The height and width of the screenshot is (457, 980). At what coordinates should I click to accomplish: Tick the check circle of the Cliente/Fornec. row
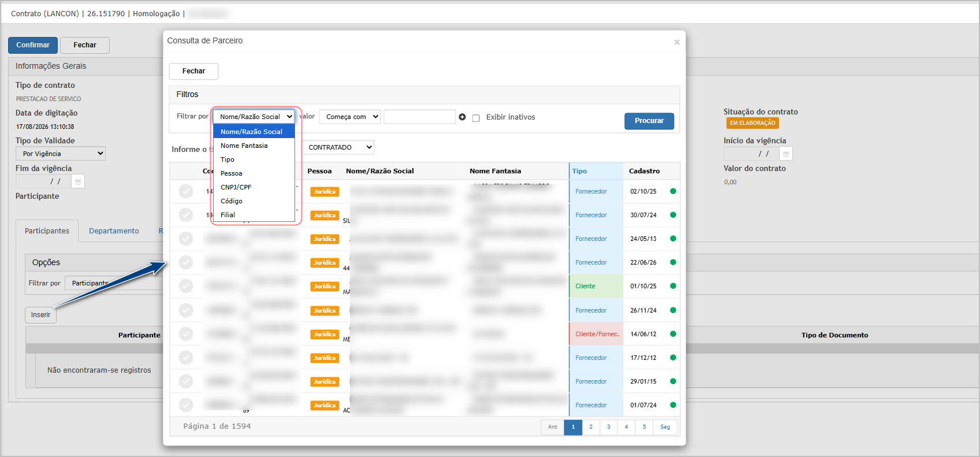(x=186, y=334)
